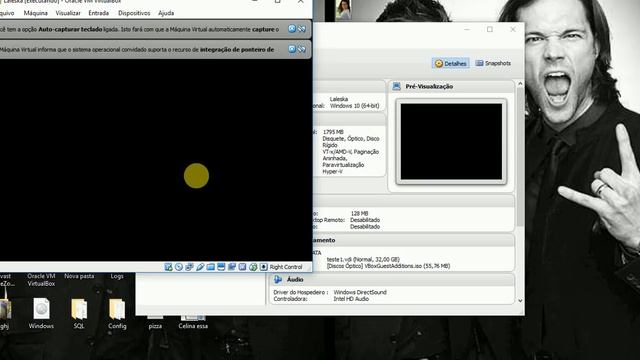This screenshot has height=360, width=640.
Task: Select the Logs desktop label
Action: [x=117, y=276]
